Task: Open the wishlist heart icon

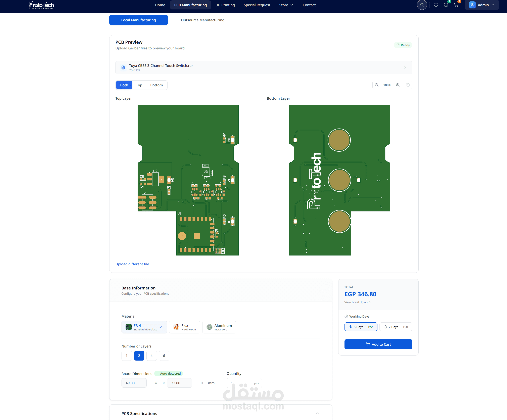Action: tap(436, 5)
